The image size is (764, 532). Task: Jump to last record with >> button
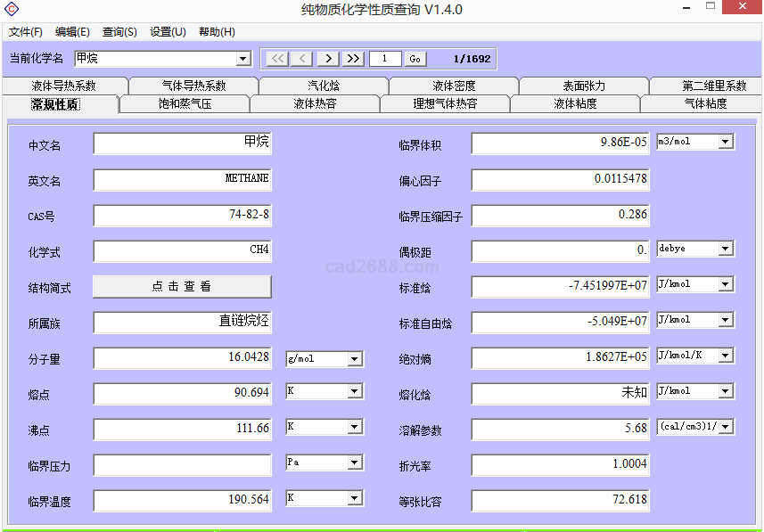354,59
